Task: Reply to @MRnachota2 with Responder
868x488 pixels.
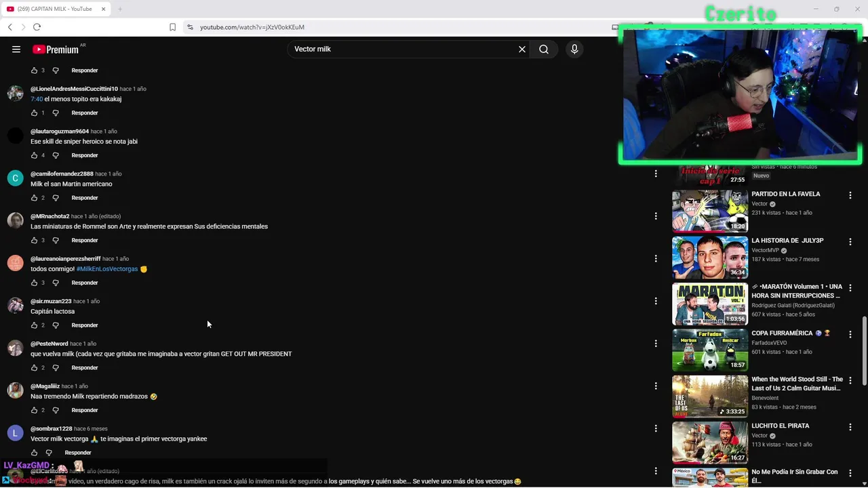Action: (x=85, y=240)
